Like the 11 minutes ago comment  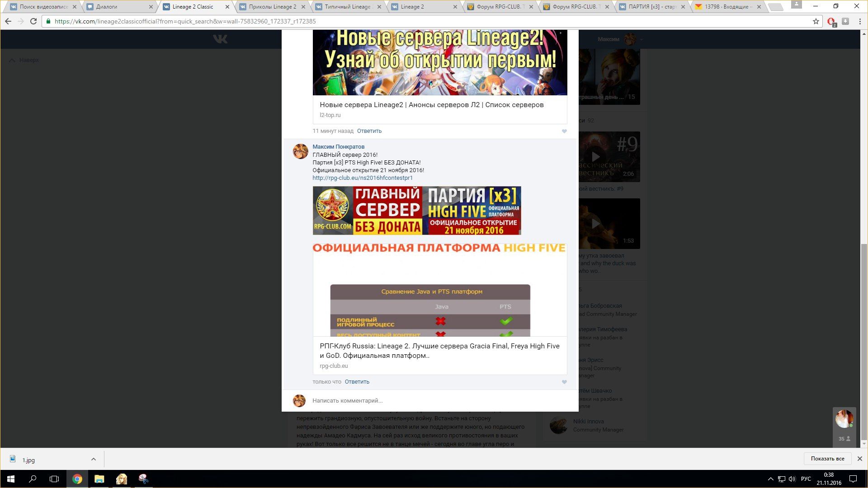coord(564,131)
